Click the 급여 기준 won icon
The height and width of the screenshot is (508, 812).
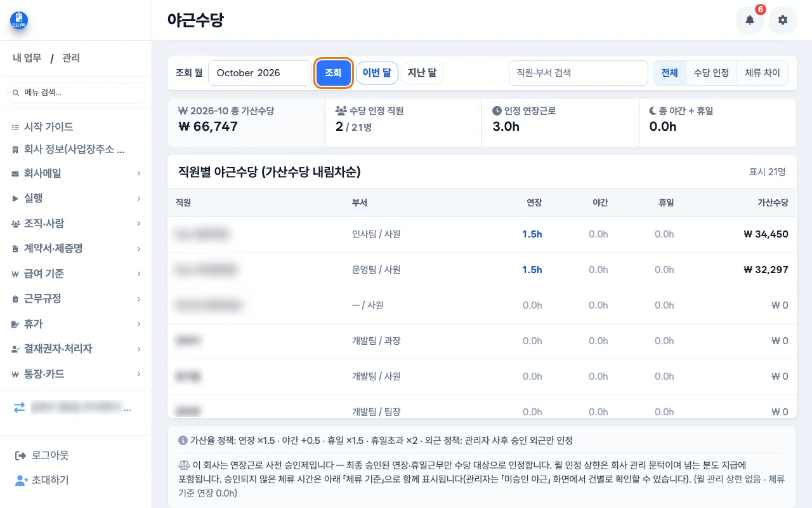click(15, 274)
